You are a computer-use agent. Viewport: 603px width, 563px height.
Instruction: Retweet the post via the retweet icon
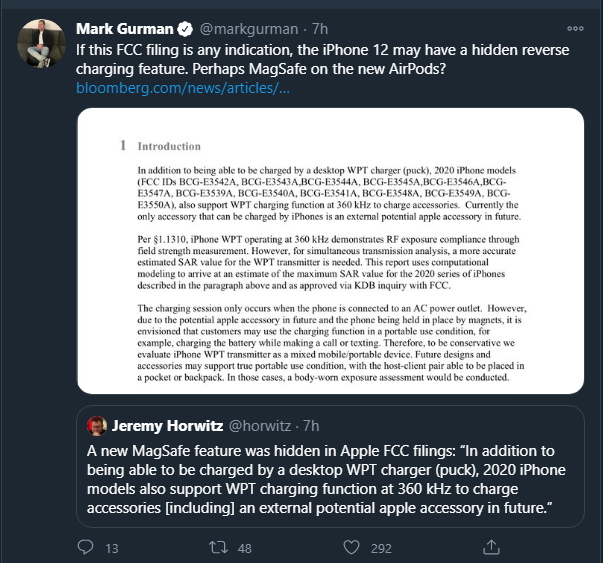(x=218, y=547)
